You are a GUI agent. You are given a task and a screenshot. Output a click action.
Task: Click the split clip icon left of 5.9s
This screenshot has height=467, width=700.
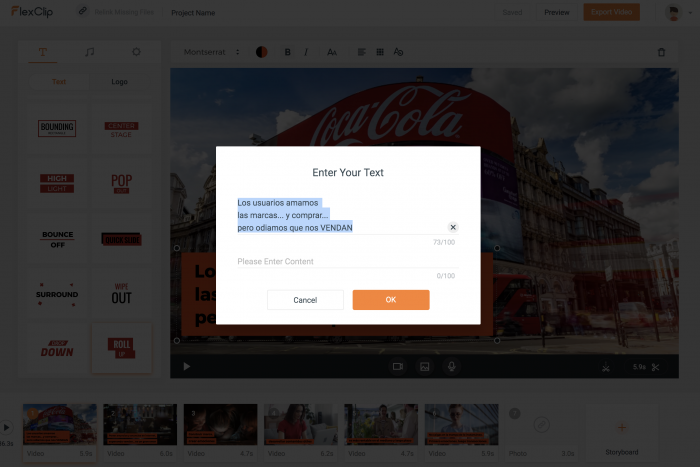606,367
